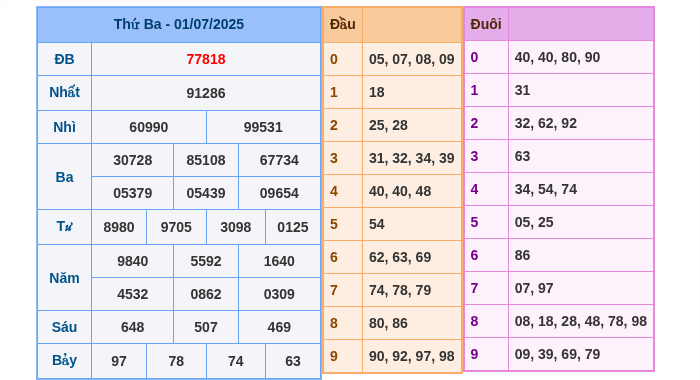
Task: Select fourth prize number 9705
Action: coord(176,227)
